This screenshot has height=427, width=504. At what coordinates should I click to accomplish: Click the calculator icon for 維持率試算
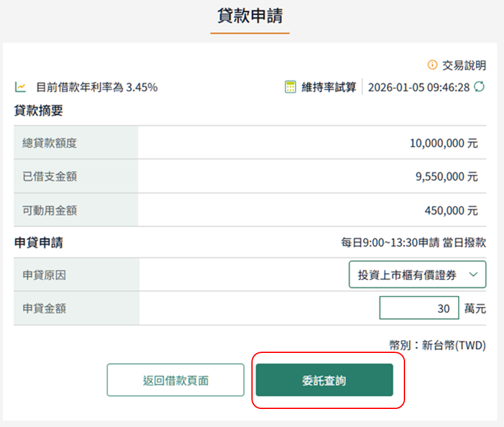click(291, 87)
